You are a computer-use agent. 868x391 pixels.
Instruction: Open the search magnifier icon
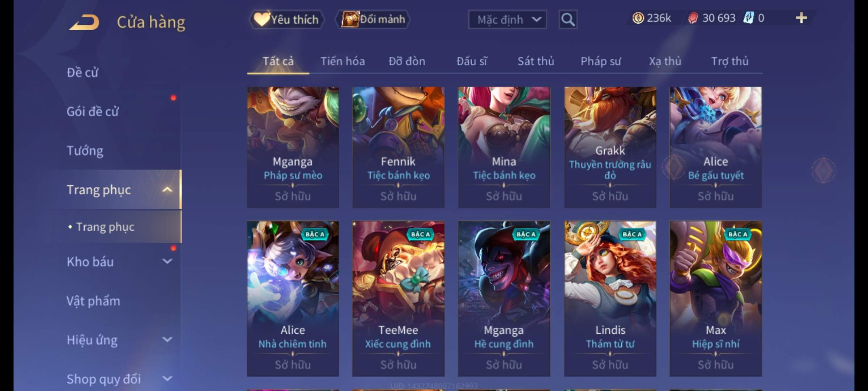point(568,20)
